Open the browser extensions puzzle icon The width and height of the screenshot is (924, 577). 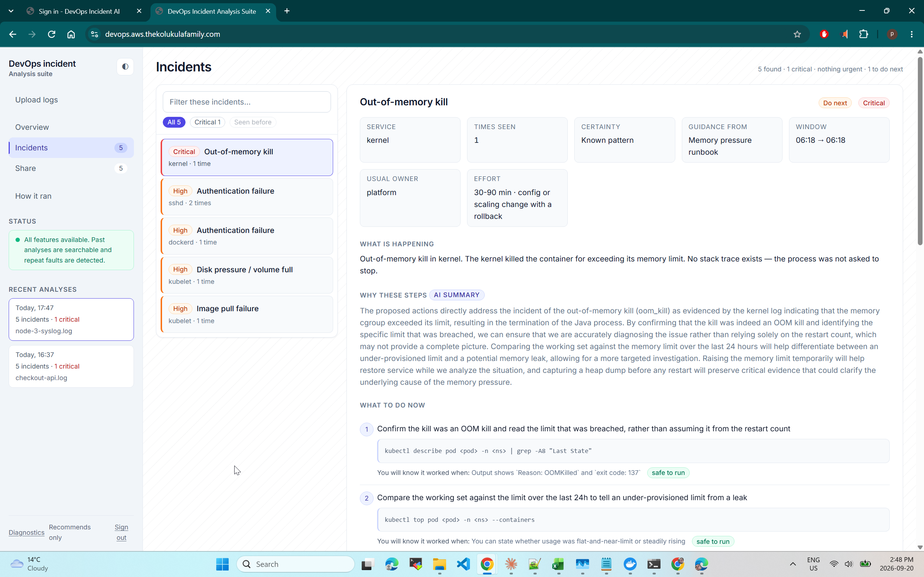(863, 34)
